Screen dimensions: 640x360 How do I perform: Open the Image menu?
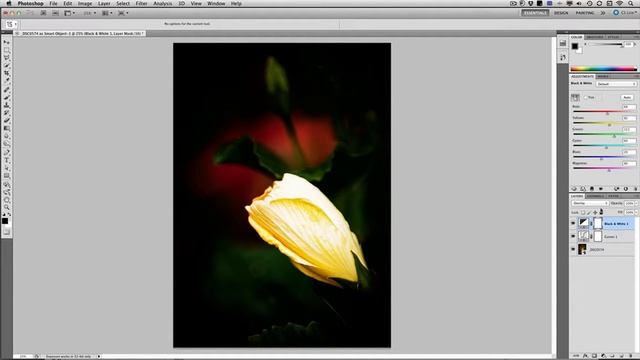pos(84,3)
